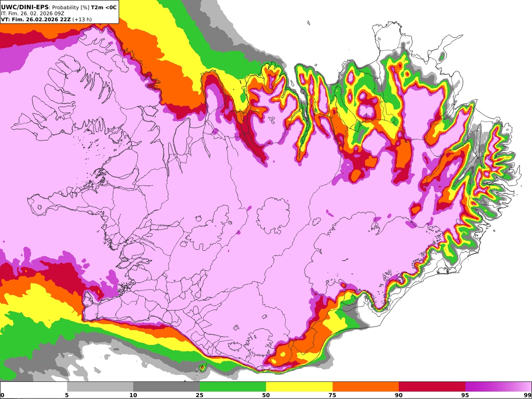This screenshot has height=399, width=532.
Task: Click the legend value label '25'
Action: click(x=199, y=395)
